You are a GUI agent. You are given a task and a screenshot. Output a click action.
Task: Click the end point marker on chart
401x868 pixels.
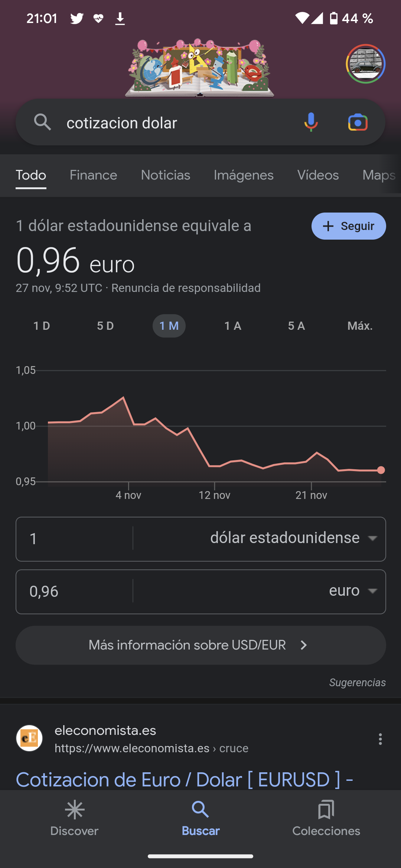point(381,470)
